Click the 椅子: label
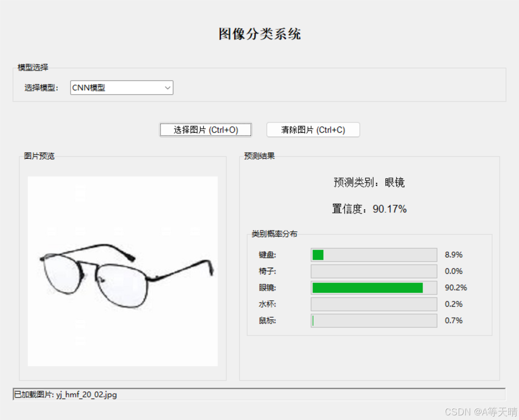 pyautogui.click(x=268, y=271)
